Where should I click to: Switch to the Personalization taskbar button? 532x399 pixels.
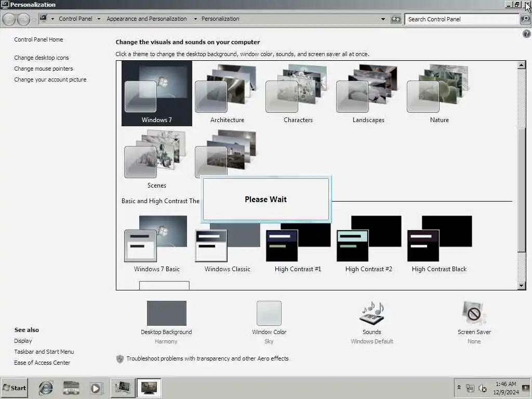(x=149, y=388)
